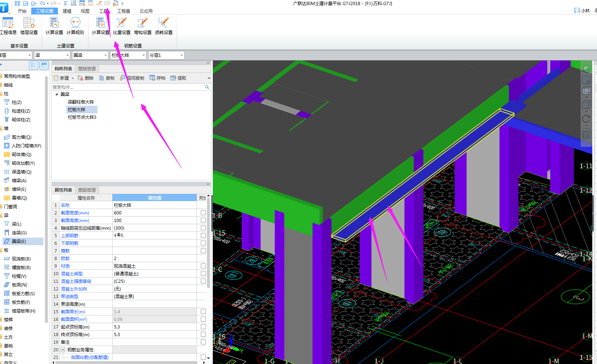Select 栏板节点大样3 in component list

(x=82, y=117)
